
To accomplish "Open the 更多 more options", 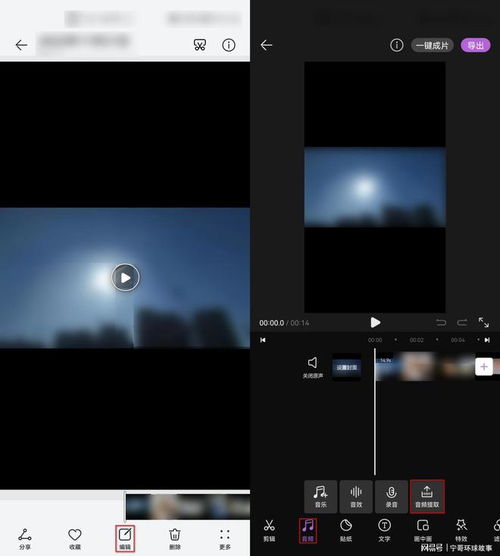I will tap(225, 539).
